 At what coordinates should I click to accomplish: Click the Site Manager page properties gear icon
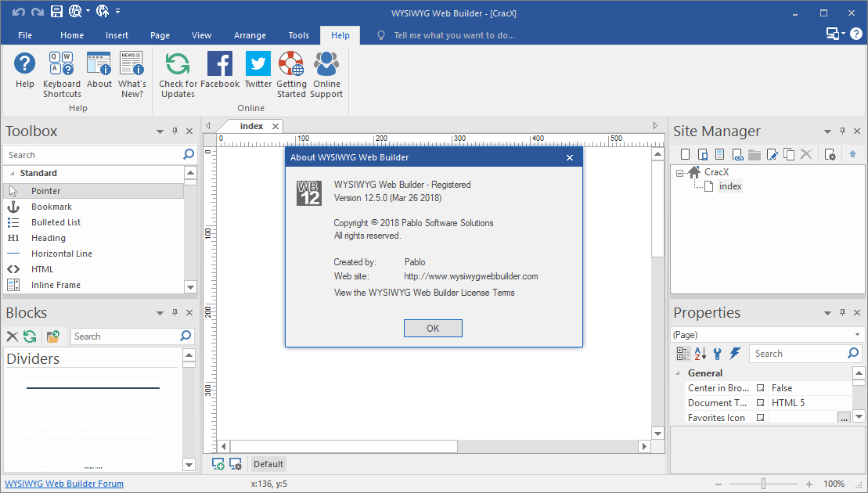830,154
